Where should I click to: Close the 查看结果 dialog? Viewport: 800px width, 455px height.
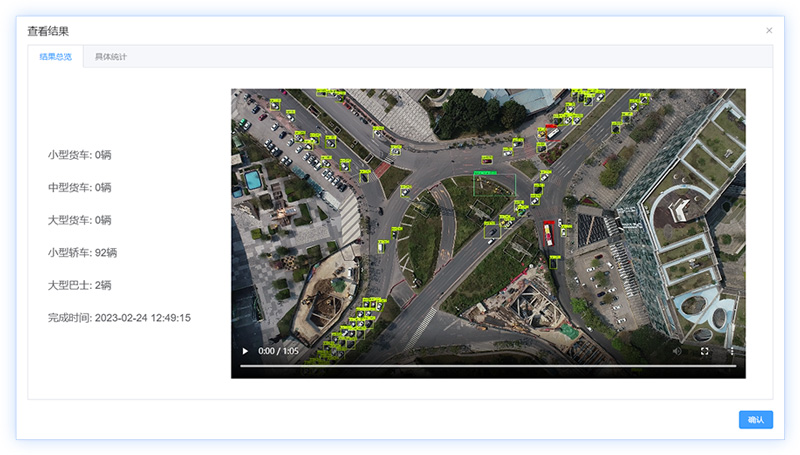769,31
